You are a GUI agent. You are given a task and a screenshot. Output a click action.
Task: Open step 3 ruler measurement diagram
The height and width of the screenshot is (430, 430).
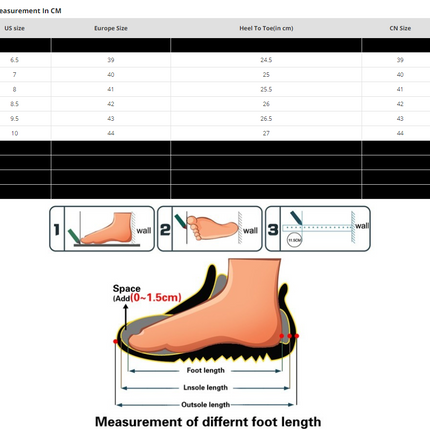(317, 229)
